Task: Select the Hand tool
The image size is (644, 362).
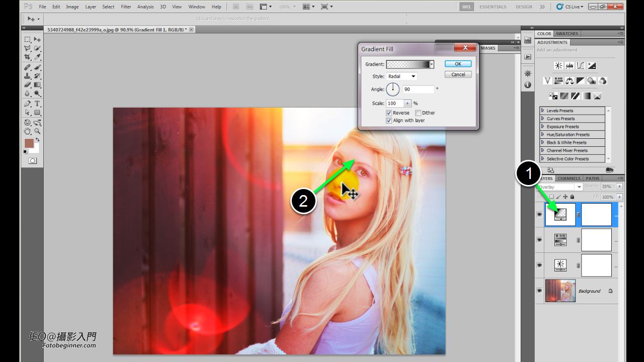Action: [27, 131]
